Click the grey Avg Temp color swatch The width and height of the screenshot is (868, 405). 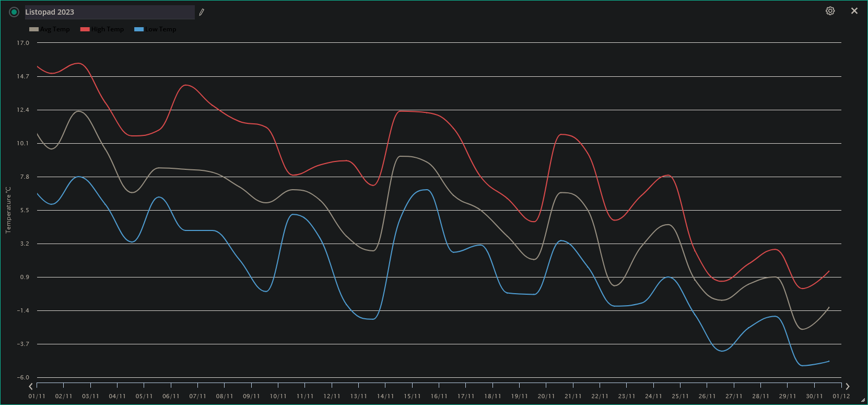[x=34, y=29]
